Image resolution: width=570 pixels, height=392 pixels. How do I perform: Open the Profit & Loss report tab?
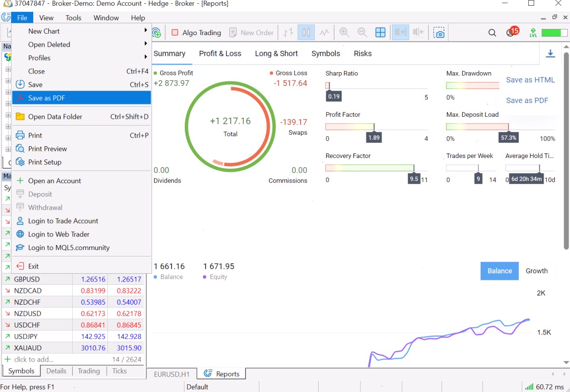pos(220,54)
